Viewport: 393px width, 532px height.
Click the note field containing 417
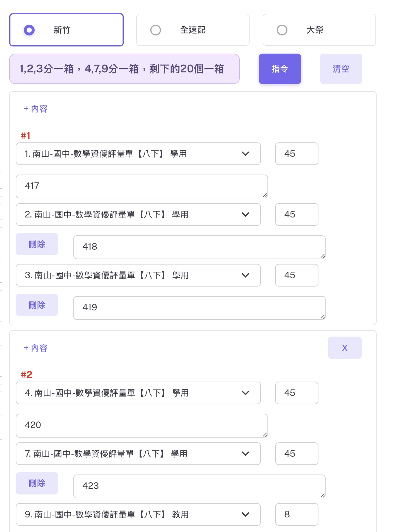tap(142, 186)
